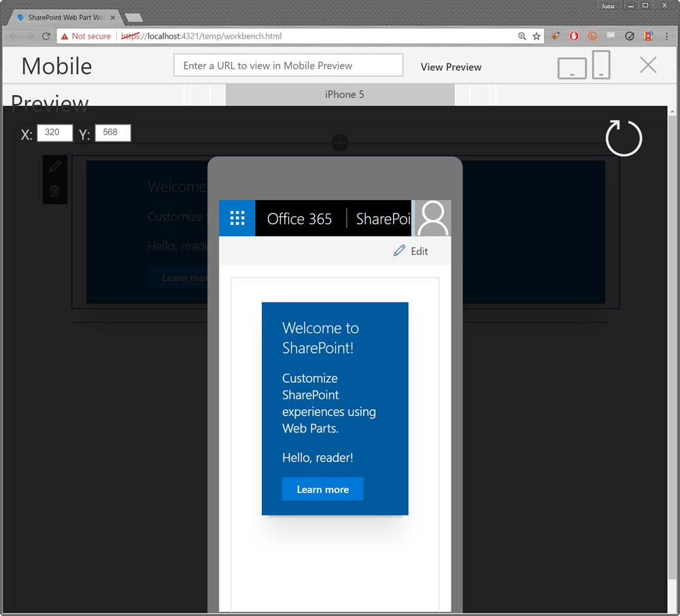This screenshot has height=616, width=680.
Task: Click the add web part plus icon
Action: (x=339, y=143)
